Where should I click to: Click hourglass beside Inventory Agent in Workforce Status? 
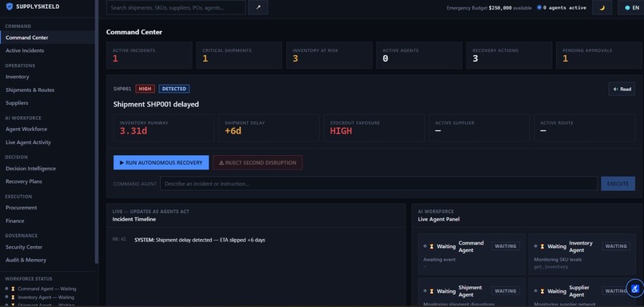click(13, 297)
